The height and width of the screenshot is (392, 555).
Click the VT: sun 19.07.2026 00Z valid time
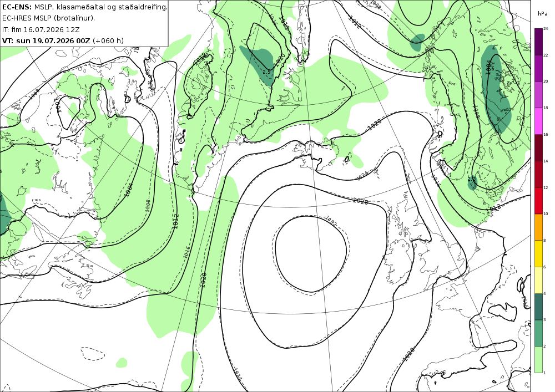46,40
